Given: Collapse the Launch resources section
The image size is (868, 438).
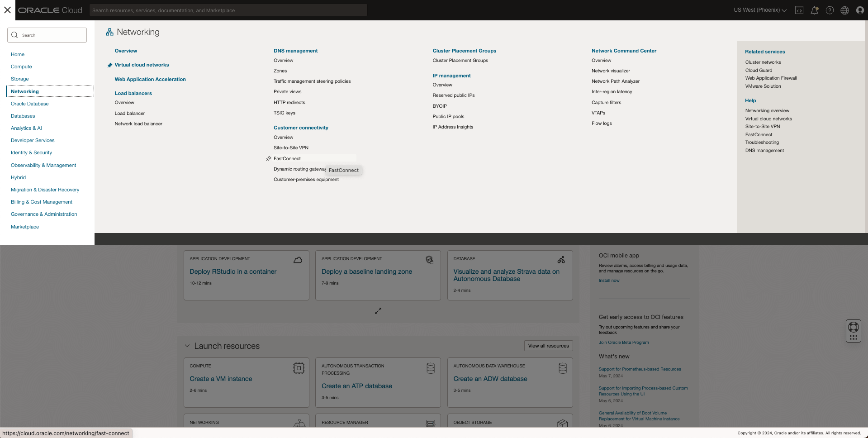Looking at the screenshot, I should pyautogui.click(x=187, y=346).
